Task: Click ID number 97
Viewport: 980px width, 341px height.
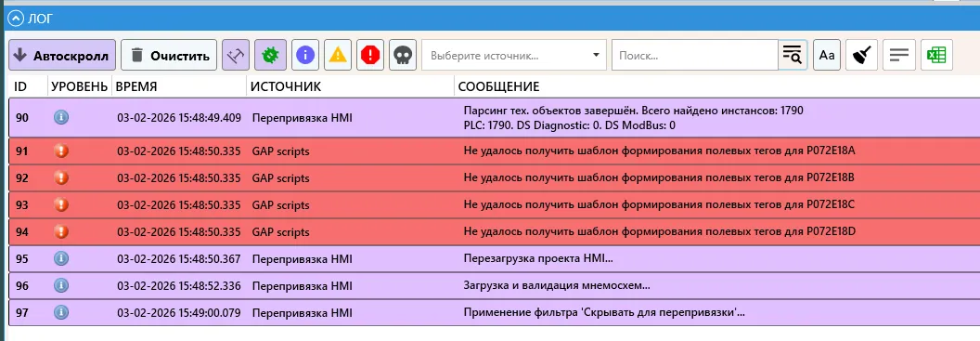Action: click(x=22, y=313)
